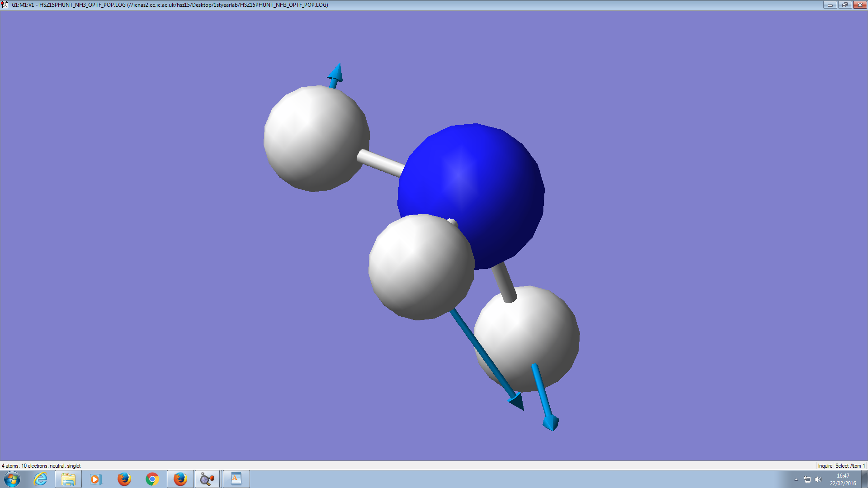Select the lower-right hydrogen atom
This screenshot has width=868, height=488.
pos(533,330)
